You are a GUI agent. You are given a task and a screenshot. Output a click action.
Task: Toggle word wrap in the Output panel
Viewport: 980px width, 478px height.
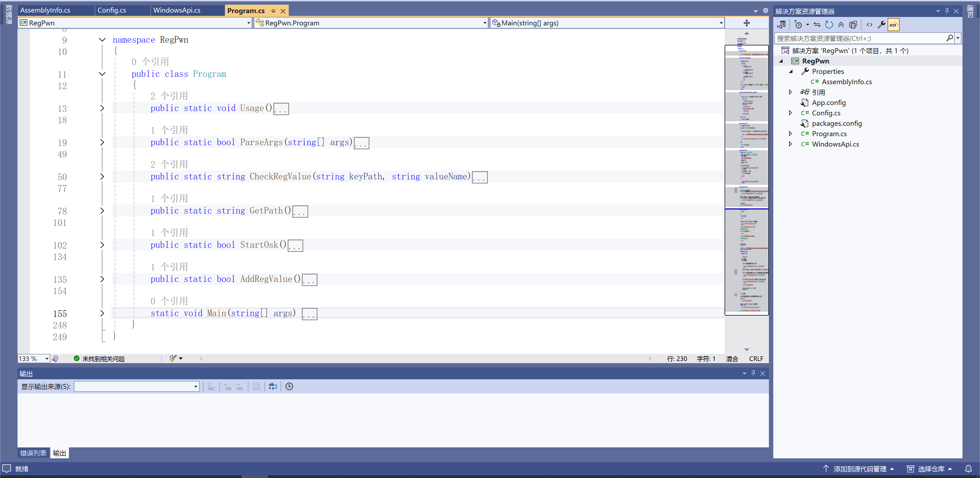[x=273, y=386]
